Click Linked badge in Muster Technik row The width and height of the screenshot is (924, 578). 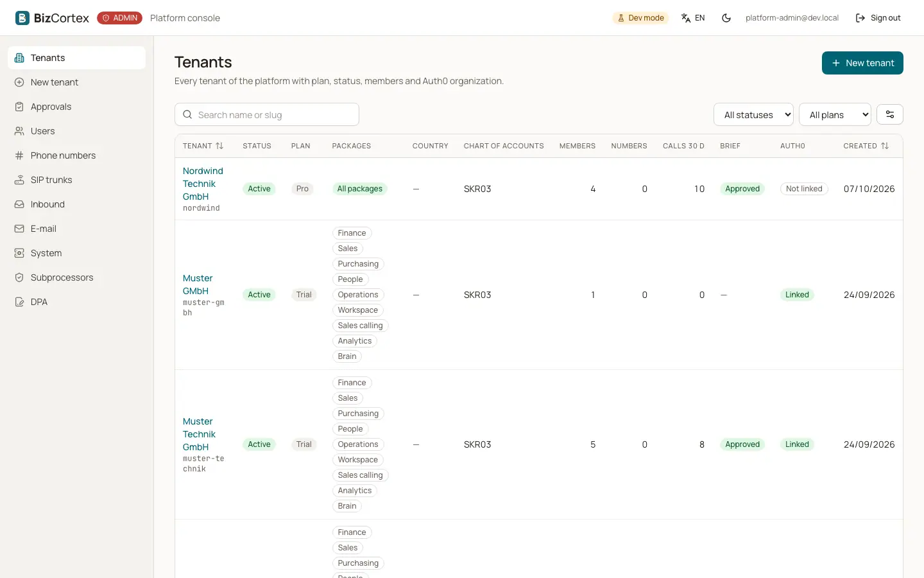pyautogui.click(x=797, y=444)
